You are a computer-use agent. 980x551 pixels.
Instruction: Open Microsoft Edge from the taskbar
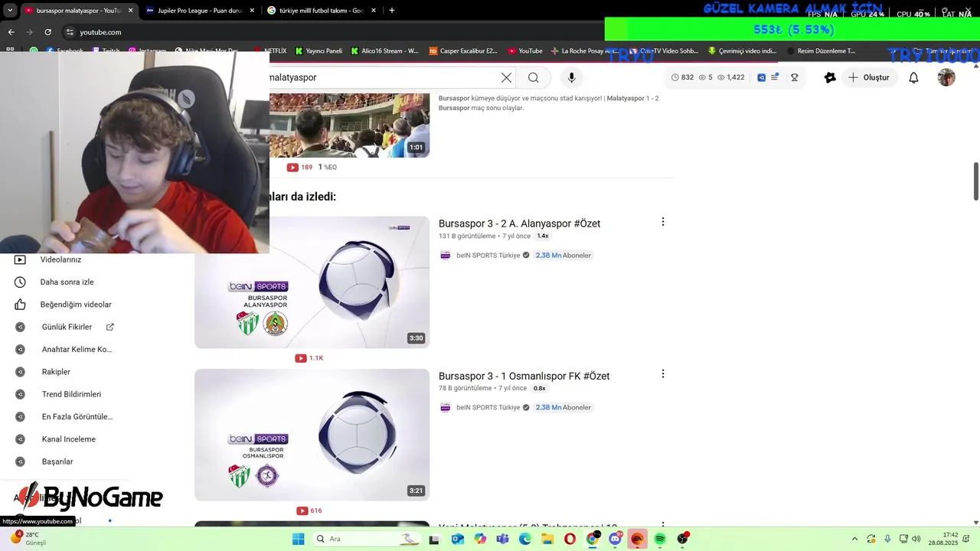click(x=525, y=539)
